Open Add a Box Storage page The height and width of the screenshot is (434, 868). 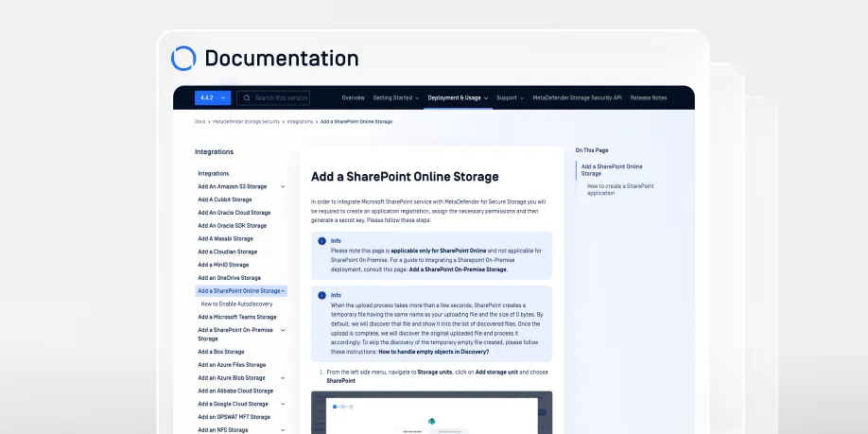point(221,352)
